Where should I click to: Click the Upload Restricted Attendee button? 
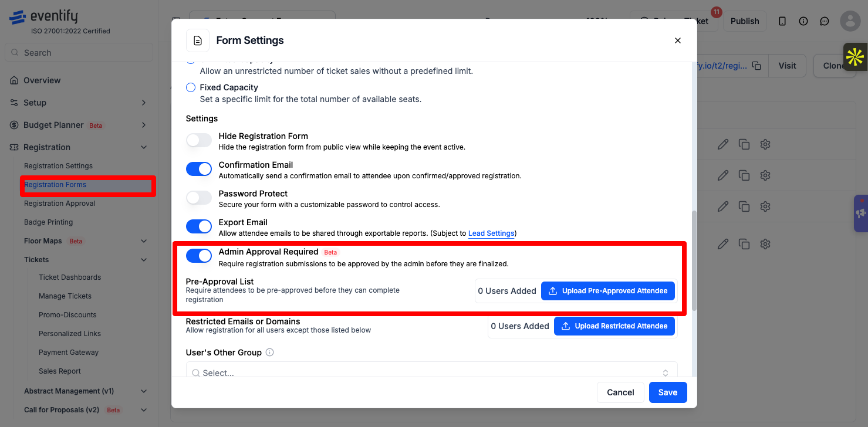(x=614, y=326)
